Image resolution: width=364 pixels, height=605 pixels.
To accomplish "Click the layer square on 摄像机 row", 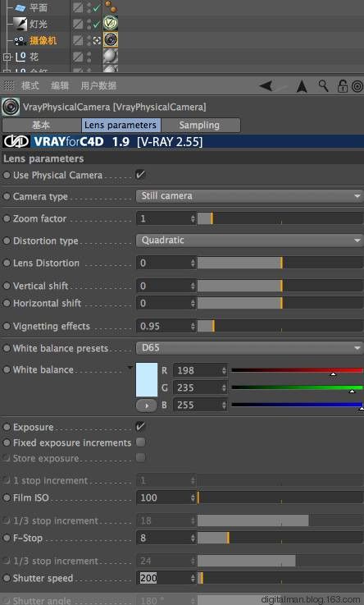I will click(78, 40).
